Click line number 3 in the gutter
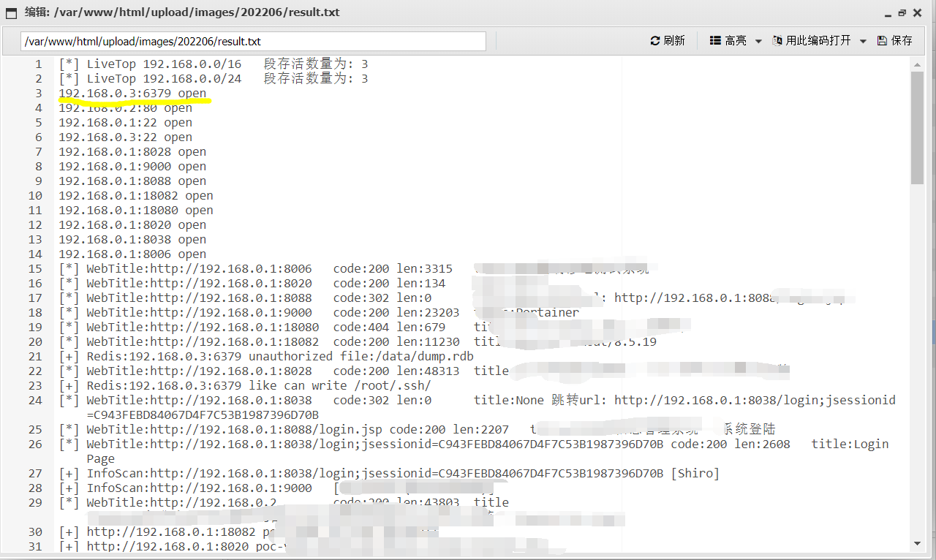Viewport: 936px width, 560px height. coord(39,93)
